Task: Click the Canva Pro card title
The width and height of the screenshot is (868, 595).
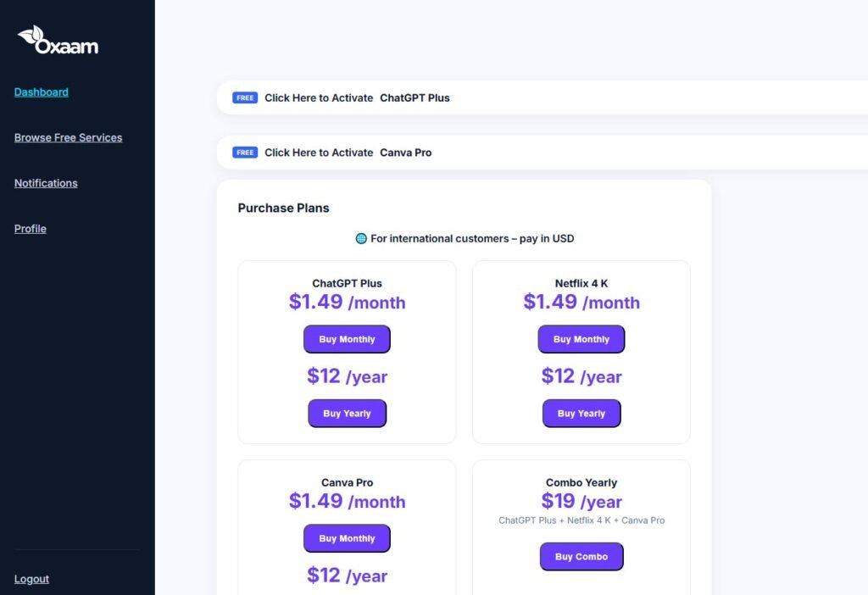Action: (x=347, y=482)
